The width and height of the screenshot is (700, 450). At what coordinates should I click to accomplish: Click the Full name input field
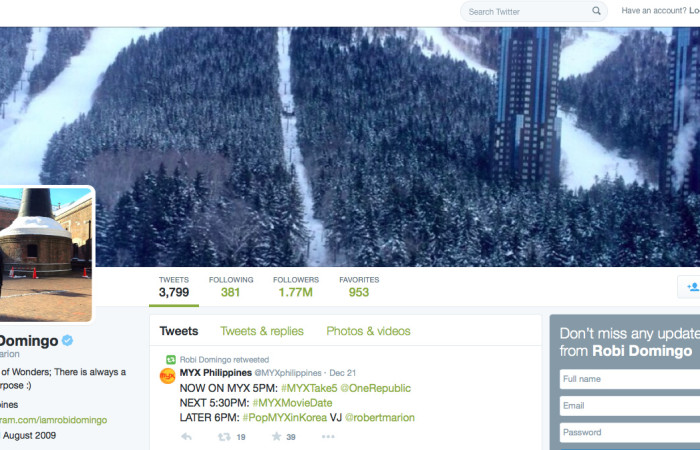(630, 379)
